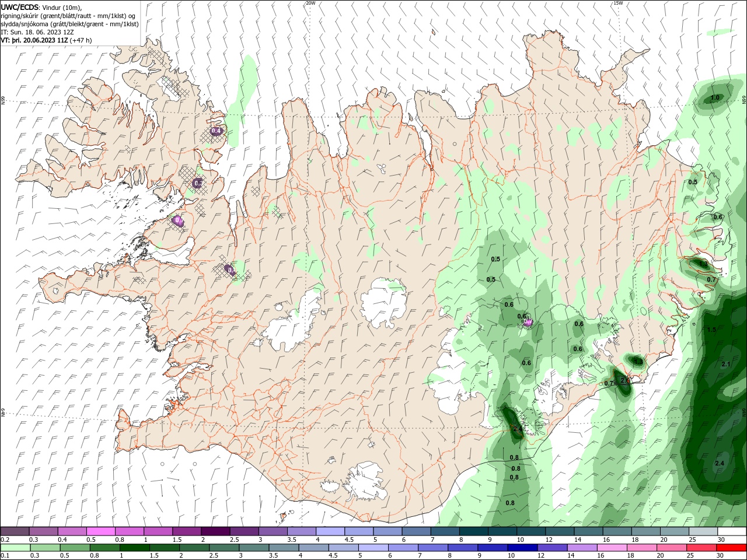This screenshot has height=560, width=747.
Task: Click the 2.1 precipitation value off the east coast
Action: click(x=726, y=364)
